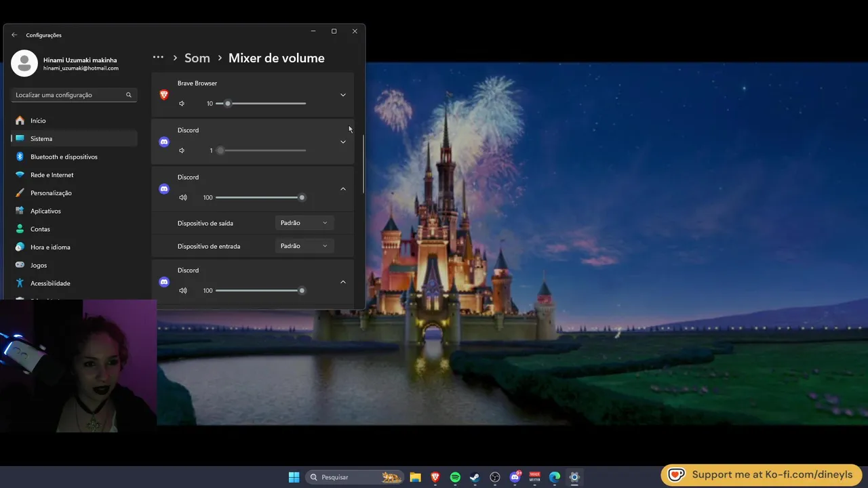
Task: Click the Bluetooth icon in sidebar
Action: [x=20, y=157]
